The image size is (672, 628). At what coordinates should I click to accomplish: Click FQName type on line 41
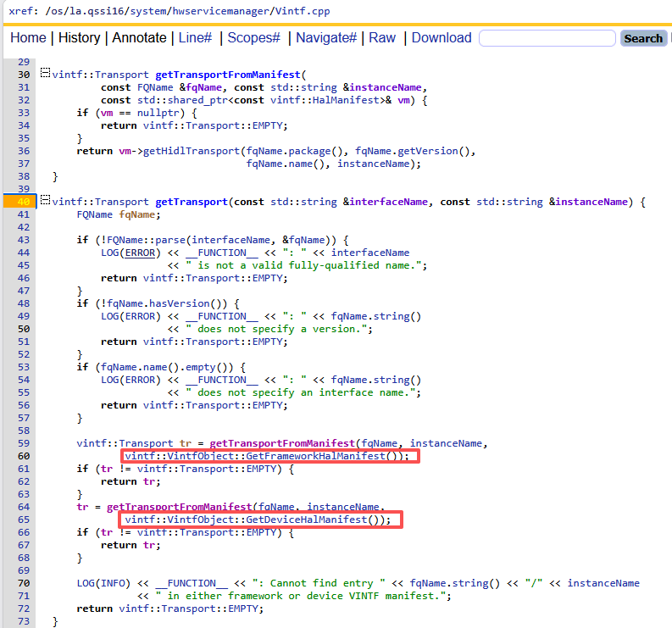point(95,214)
